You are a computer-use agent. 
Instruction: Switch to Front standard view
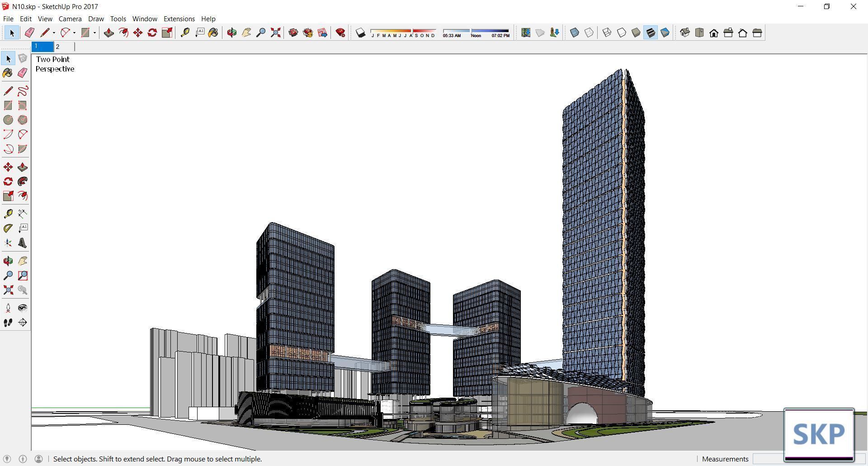coord(714,33)
